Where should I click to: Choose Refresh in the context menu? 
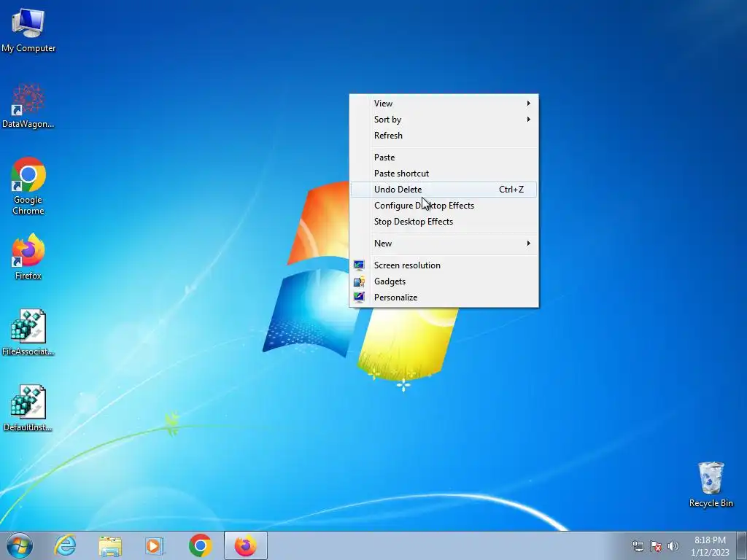[x=444, y=136]
